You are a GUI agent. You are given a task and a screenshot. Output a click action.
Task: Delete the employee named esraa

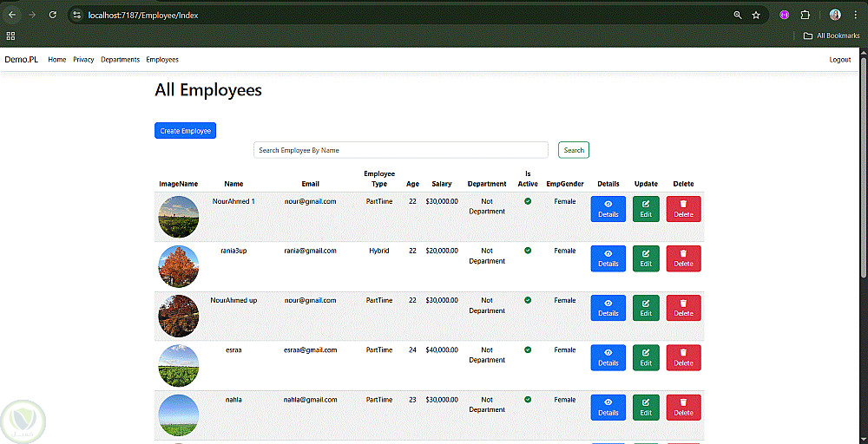pyautogui.click(x=683, y=357)
